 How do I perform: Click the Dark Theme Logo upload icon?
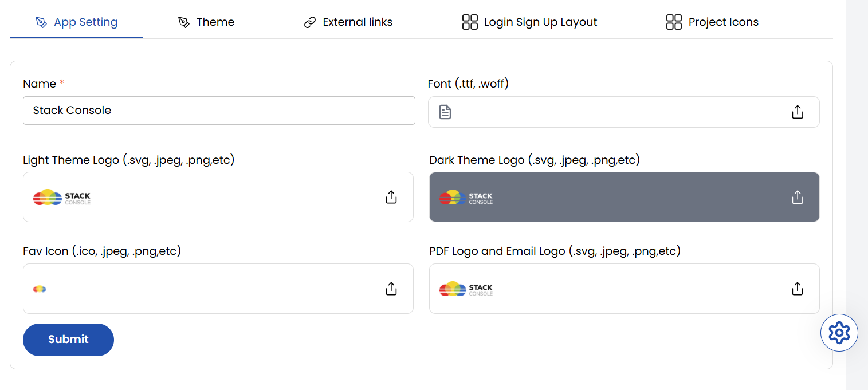(x=797, y=197)
